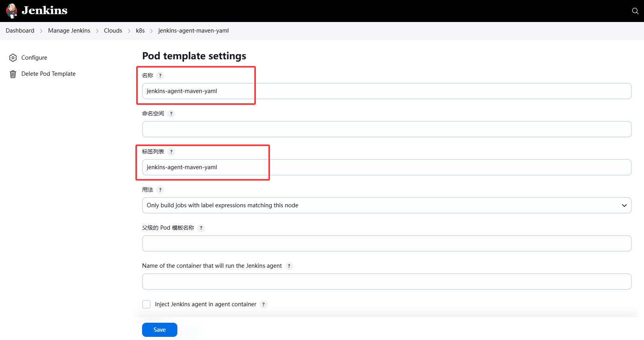Open help icon next to 标签列表

click(x=171, y=152)
